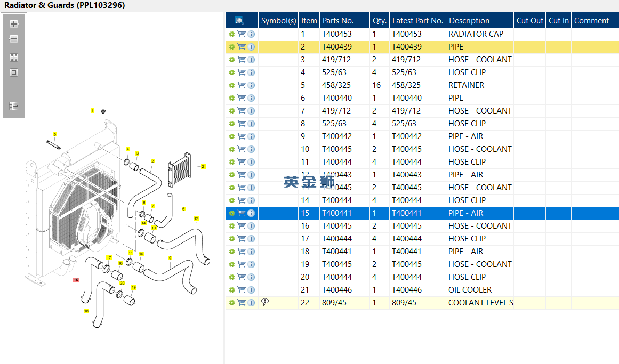Viewport: 619px width, 364px height.
Task: Click gear icon on item 6 T400440 row
Action: click(232, 98)
